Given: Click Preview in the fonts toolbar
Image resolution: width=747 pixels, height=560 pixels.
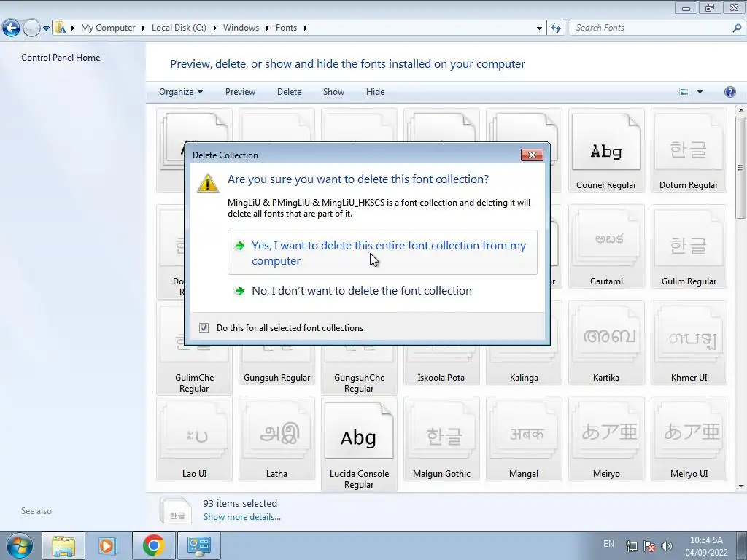Looking at the screenshot, I should coord(240,92).
